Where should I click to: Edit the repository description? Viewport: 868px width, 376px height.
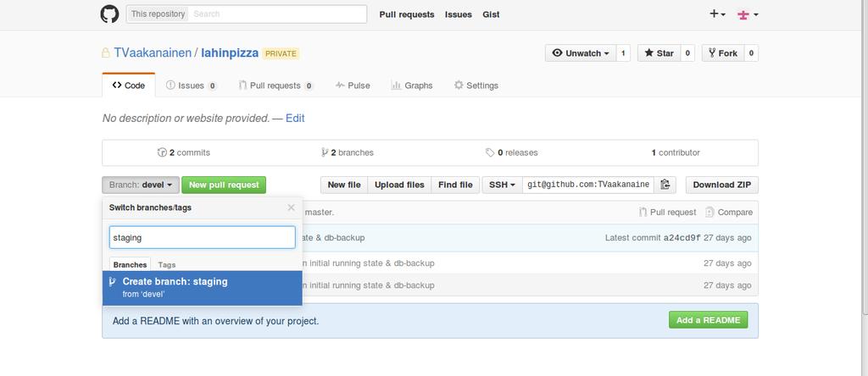point(295,119)
